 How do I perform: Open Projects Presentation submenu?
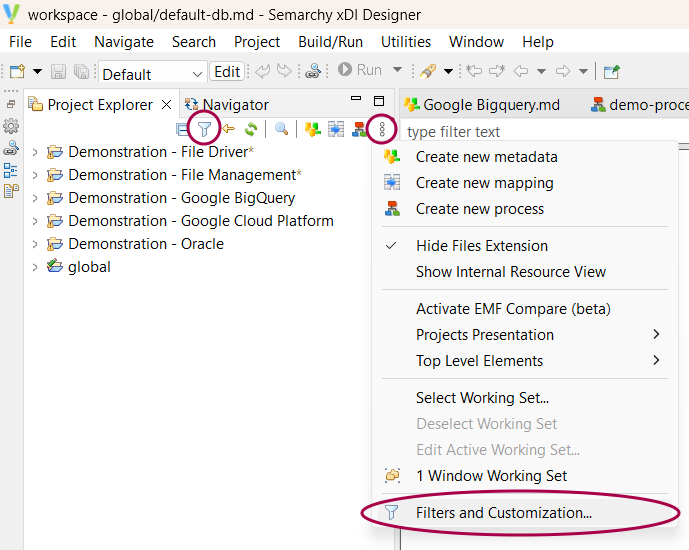525,335
